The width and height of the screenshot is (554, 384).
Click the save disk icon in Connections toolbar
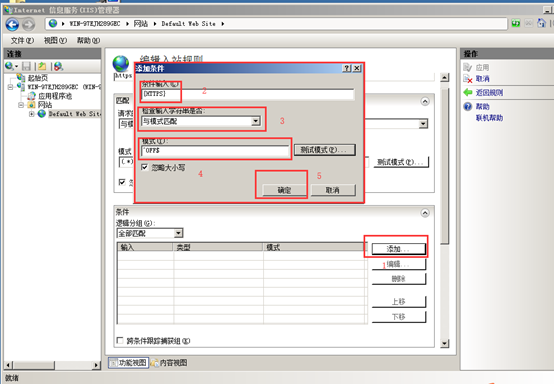26,66
